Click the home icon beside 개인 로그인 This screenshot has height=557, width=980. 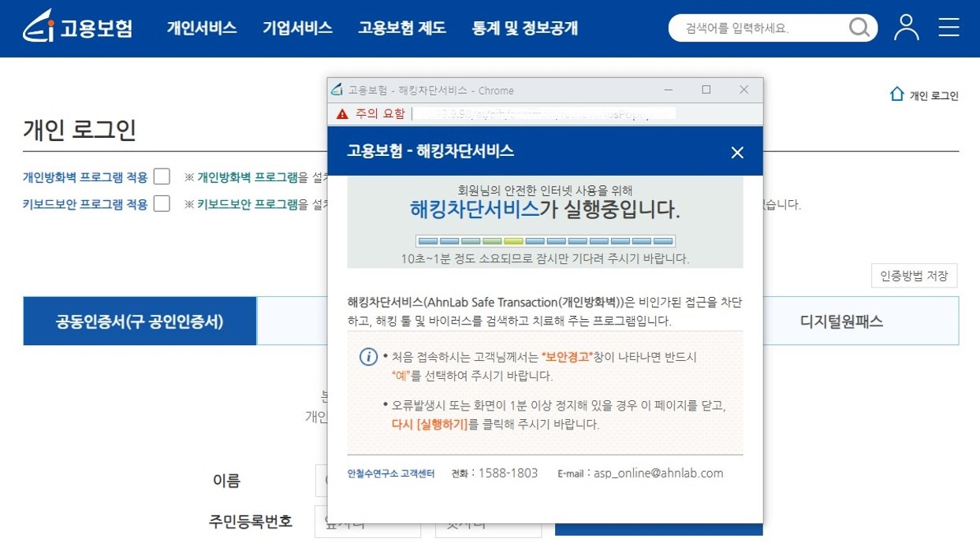896,94
